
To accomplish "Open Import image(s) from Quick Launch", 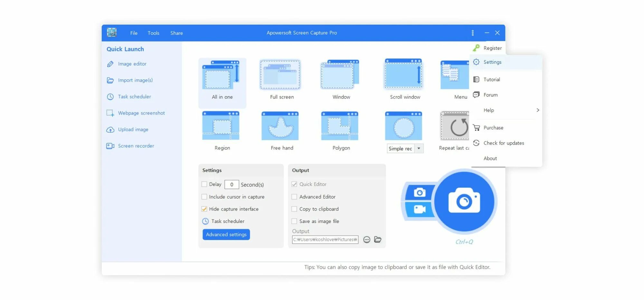I will coord(130,80).
